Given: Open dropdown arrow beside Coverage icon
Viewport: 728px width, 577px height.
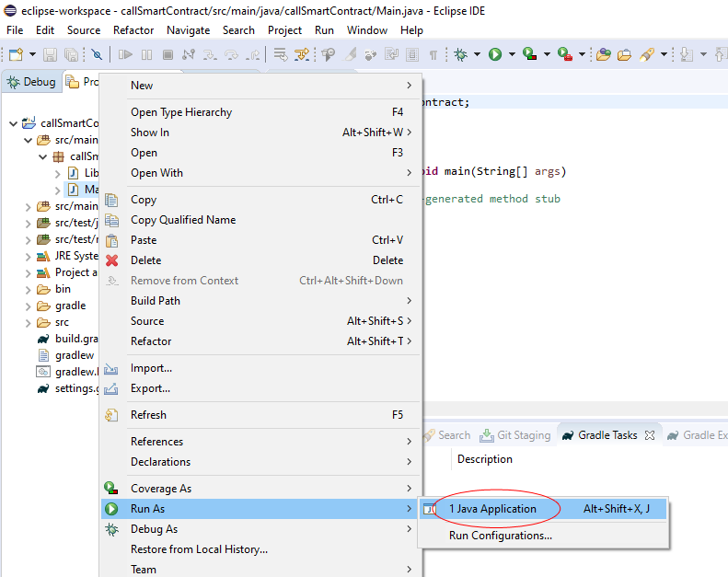Looking at the screenshot, I should pos(547,54).
